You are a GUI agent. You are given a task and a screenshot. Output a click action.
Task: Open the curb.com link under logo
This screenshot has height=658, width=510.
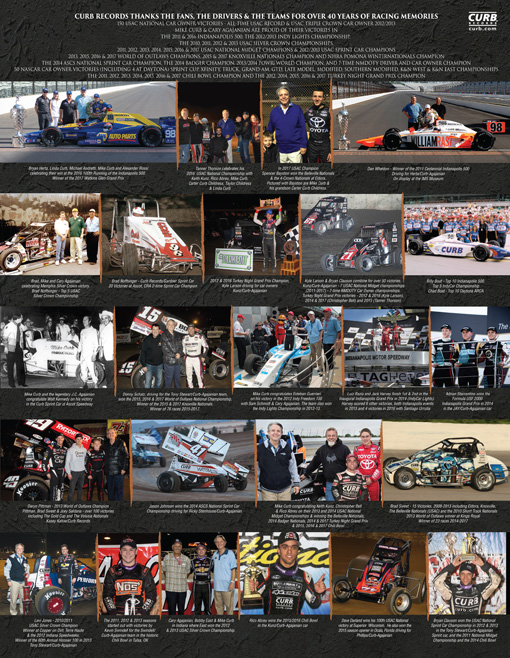click(x=482, y=29)
